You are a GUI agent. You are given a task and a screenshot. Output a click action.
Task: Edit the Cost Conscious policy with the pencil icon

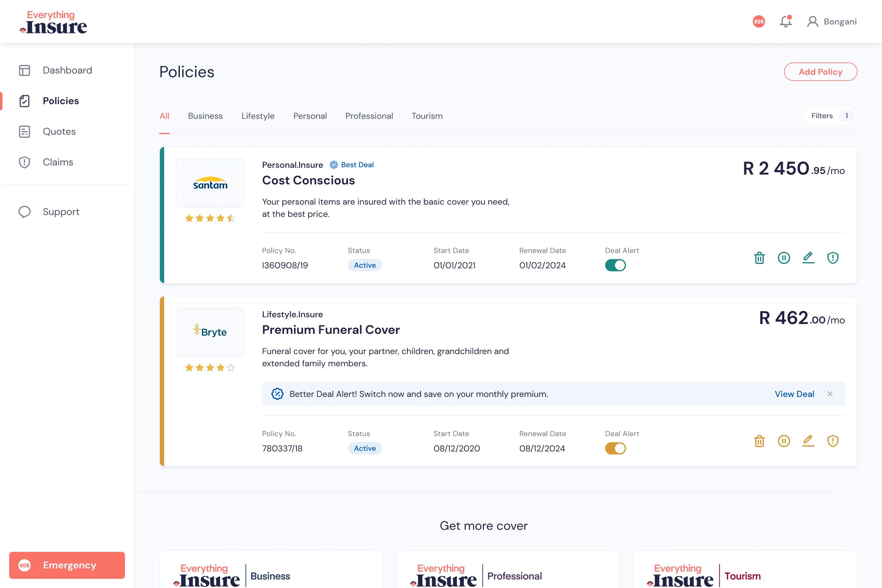[808, 258]
